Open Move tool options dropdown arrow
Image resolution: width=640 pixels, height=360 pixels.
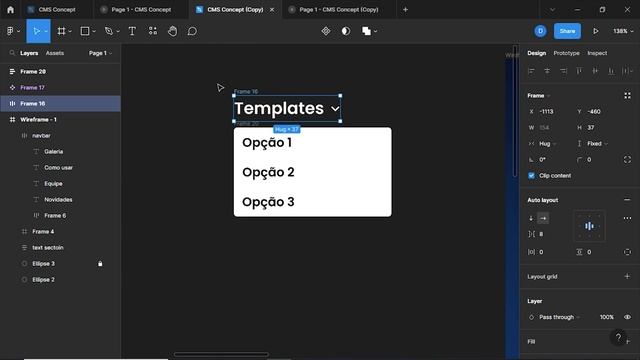[46, 31]
